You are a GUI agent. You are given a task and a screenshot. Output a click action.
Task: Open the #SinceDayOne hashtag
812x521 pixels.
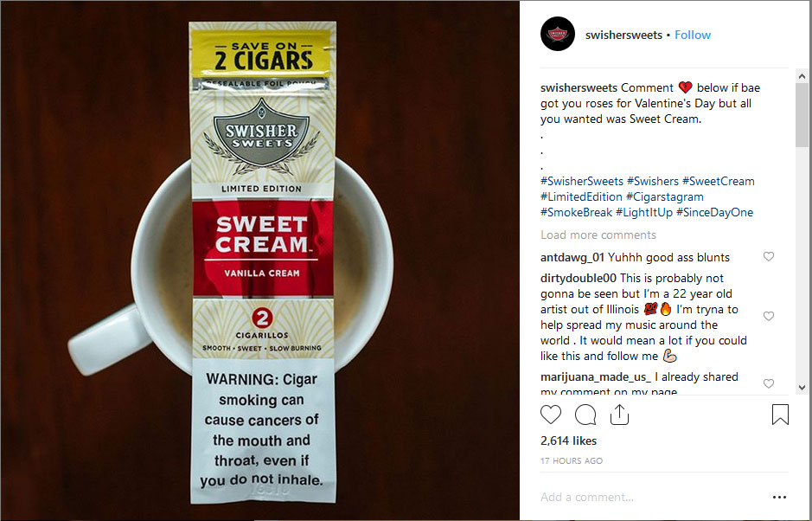714,212
